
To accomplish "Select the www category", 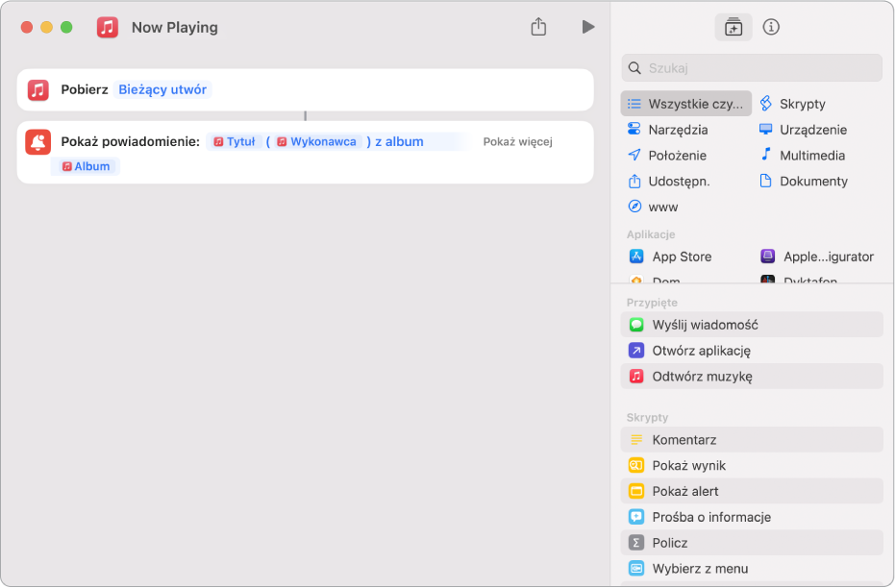I will click(653, 207).
